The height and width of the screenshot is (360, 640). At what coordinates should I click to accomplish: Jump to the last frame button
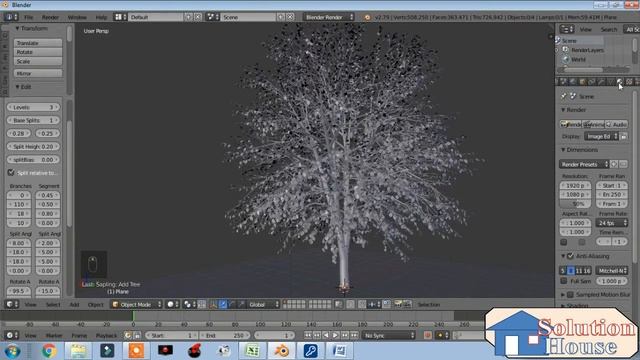point(354,336)
